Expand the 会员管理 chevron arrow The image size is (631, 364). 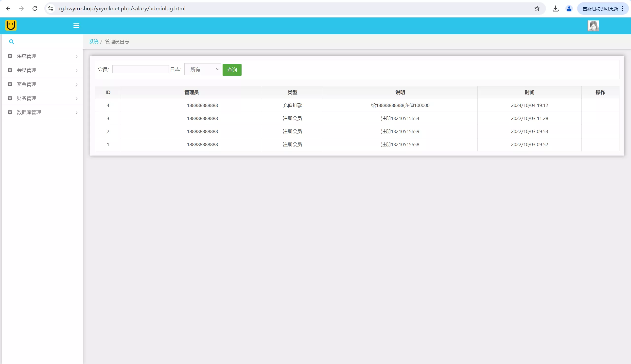(x=77, y=70)
